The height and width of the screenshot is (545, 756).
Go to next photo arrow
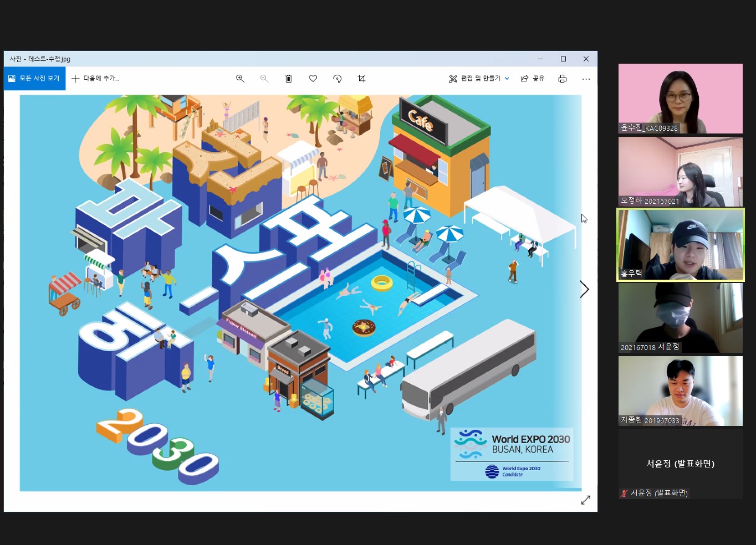click(584, 289)
